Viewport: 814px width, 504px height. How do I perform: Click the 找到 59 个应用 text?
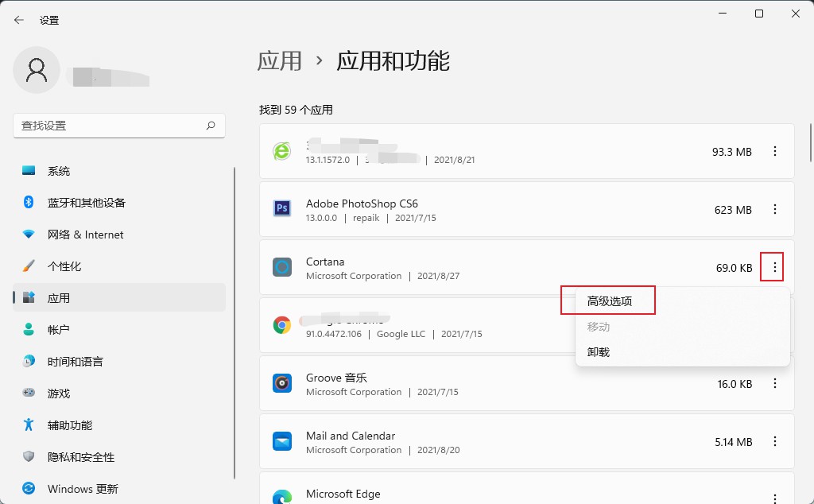pos(296,110)
